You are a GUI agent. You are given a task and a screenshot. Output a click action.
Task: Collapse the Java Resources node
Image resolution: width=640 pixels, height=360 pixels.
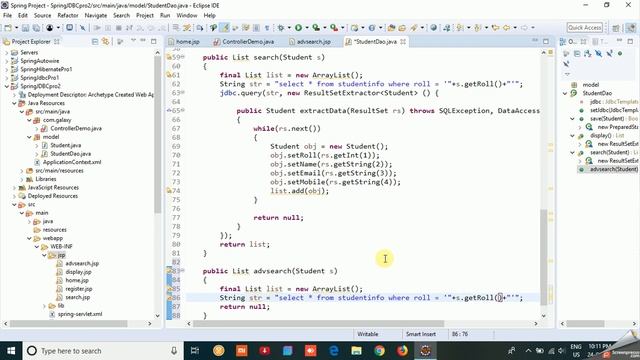coord(14,103)
